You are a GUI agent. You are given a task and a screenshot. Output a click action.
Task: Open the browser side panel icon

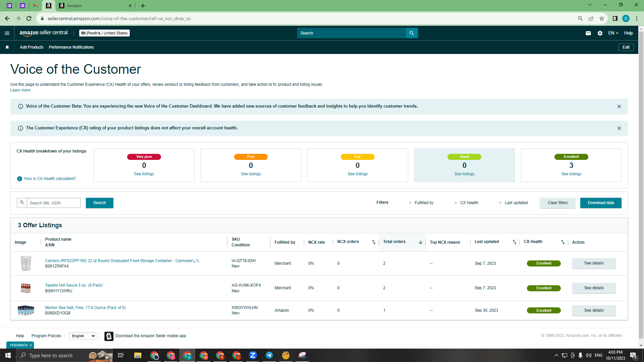pos(615,18)
